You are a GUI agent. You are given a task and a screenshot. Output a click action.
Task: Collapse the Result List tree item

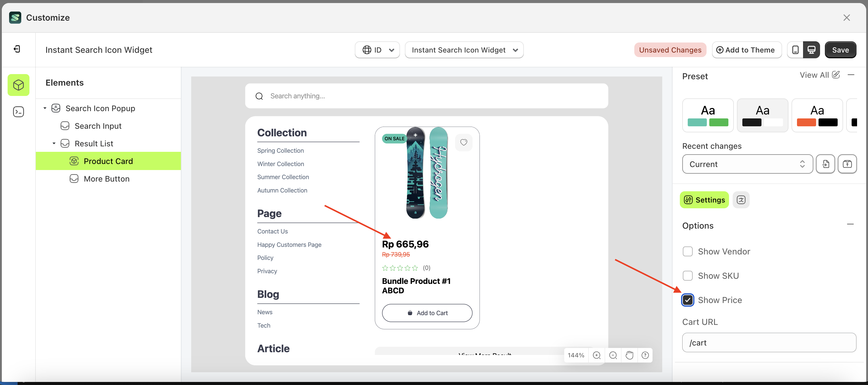tap(54, 143)
